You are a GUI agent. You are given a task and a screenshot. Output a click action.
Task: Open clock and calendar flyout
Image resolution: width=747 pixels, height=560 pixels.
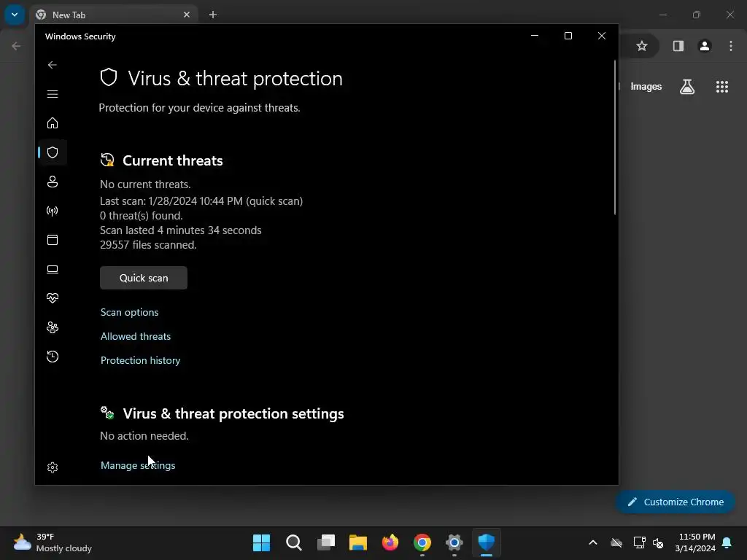(695, 542)
